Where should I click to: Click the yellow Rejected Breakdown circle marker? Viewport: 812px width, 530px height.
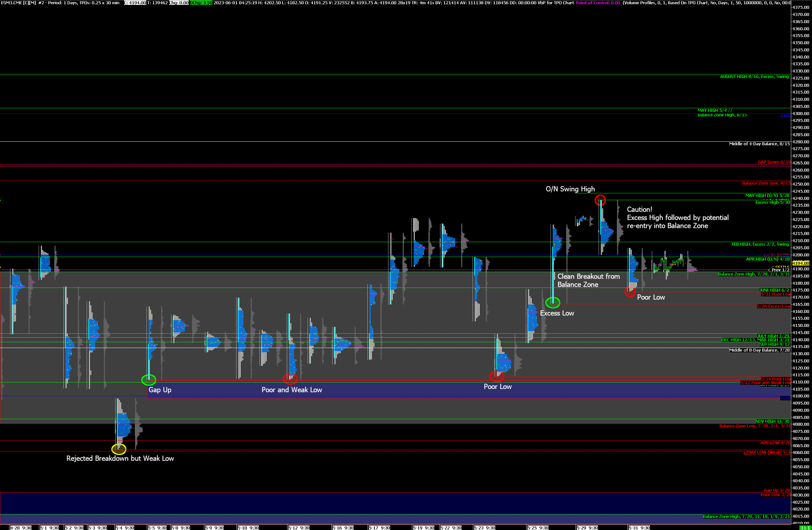click(x=119, y=449)
